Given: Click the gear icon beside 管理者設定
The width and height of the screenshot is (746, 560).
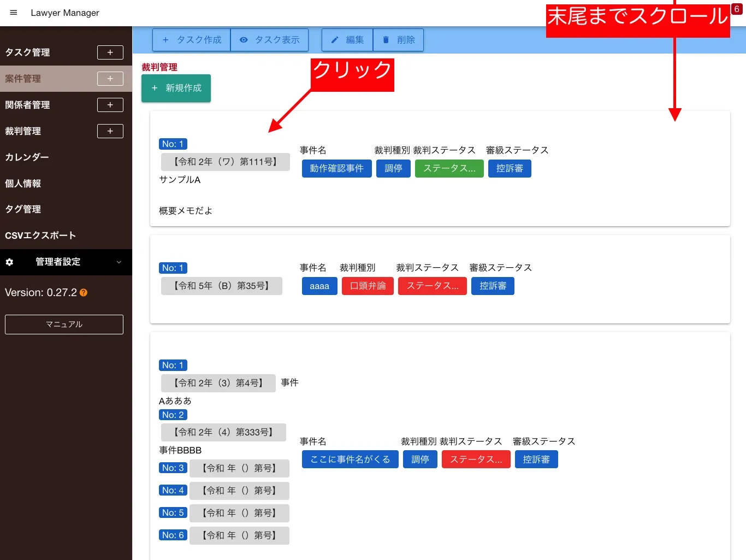Looking at the screenshot, I should pyautogui.click(x=9, y=262).
